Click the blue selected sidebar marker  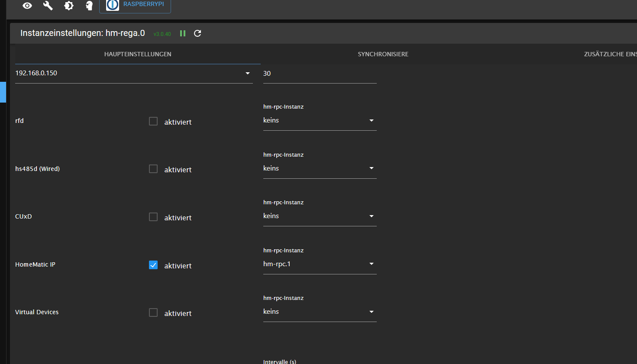3,92
